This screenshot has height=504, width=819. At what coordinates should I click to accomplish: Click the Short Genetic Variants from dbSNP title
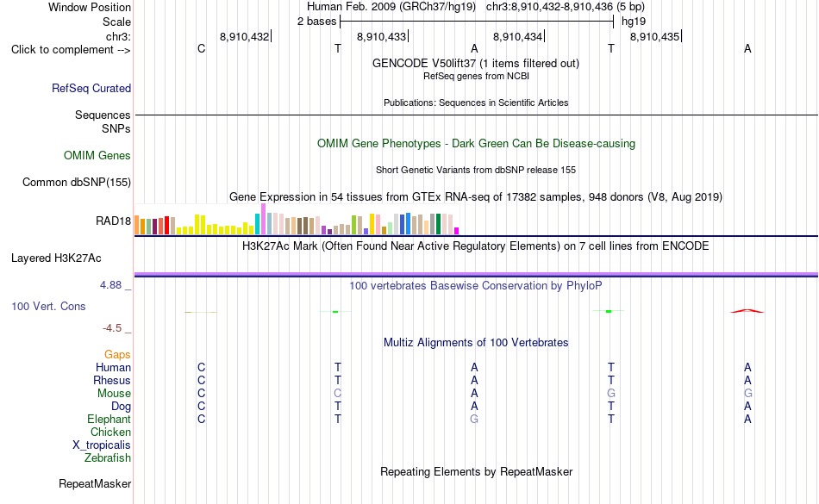click(x=475, y=170)
